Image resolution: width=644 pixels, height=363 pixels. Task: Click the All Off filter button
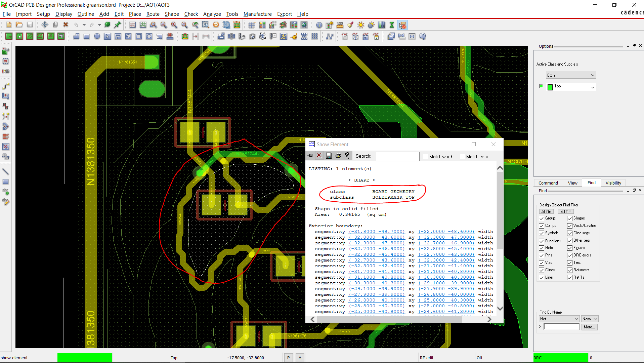(x=566, y=212)
